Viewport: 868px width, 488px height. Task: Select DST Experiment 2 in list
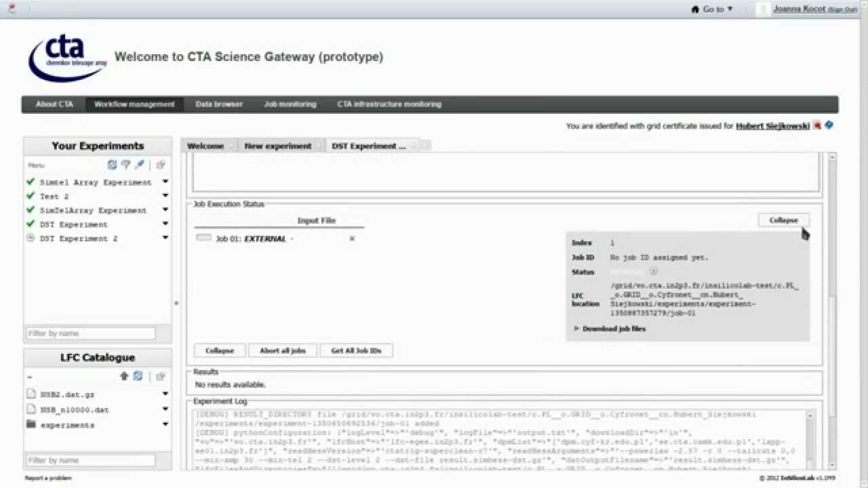point(79,239)
